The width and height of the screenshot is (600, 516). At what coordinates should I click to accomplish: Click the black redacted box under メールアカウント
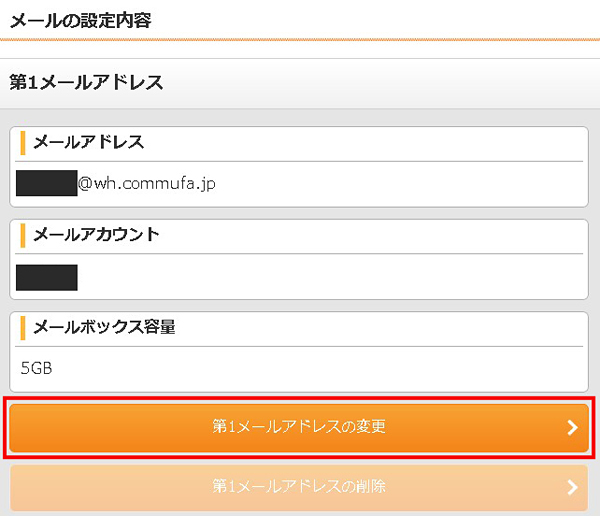coord(47,277)
